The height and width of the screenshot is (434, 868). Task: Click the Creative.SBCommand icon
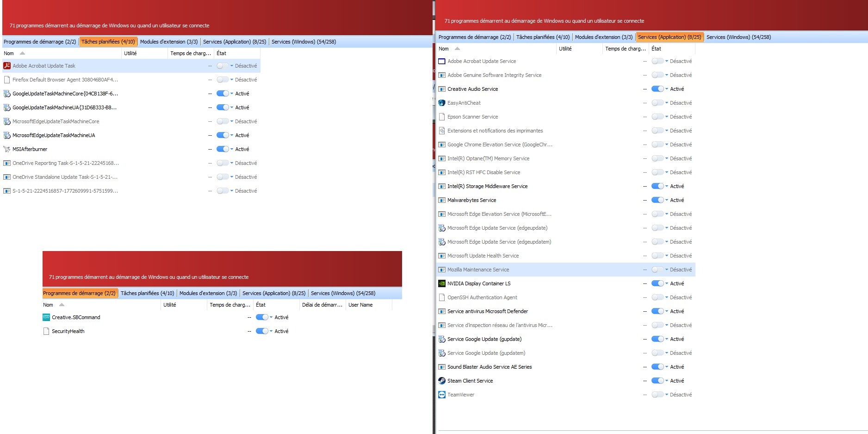point(46,317)
